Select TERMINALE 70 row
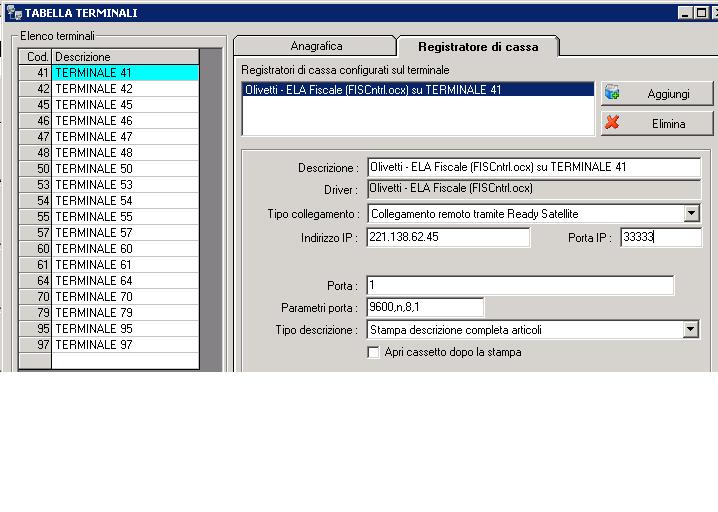Image resolution: width=718 pixels, height=512 pixels. point(109,297)
